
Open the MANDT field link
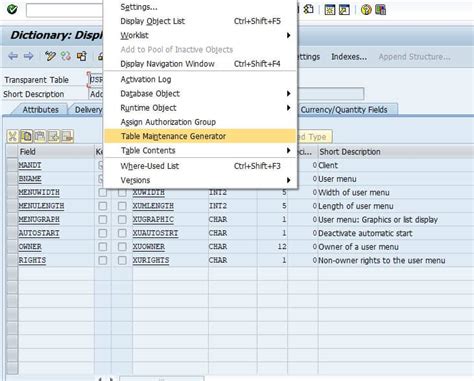tap(30, 165)
